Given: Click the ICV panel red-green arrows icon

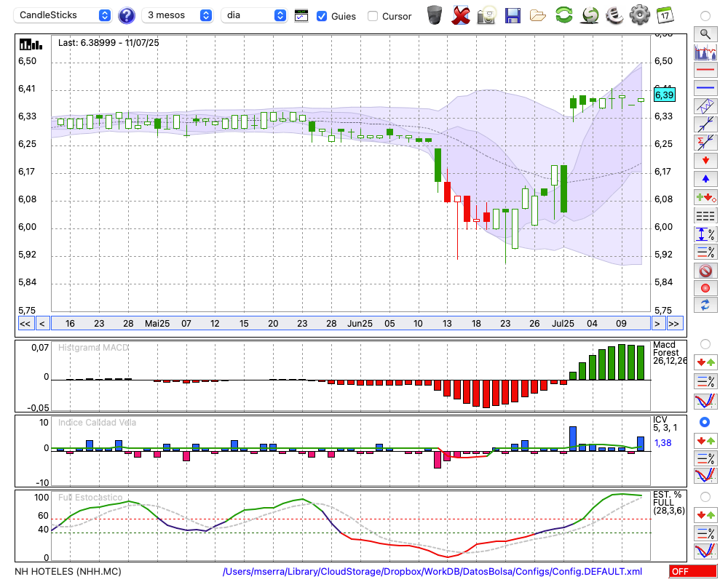Looking at the screenshot, I should [x=705, y=440].
